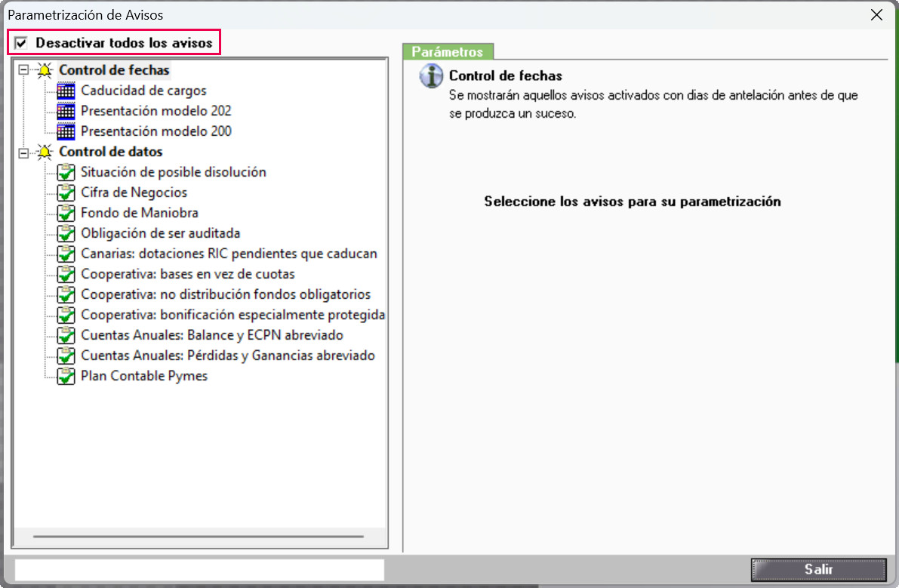Select Fondo de Maniobra entry
The image size is (899, 588).
[140, 213]
